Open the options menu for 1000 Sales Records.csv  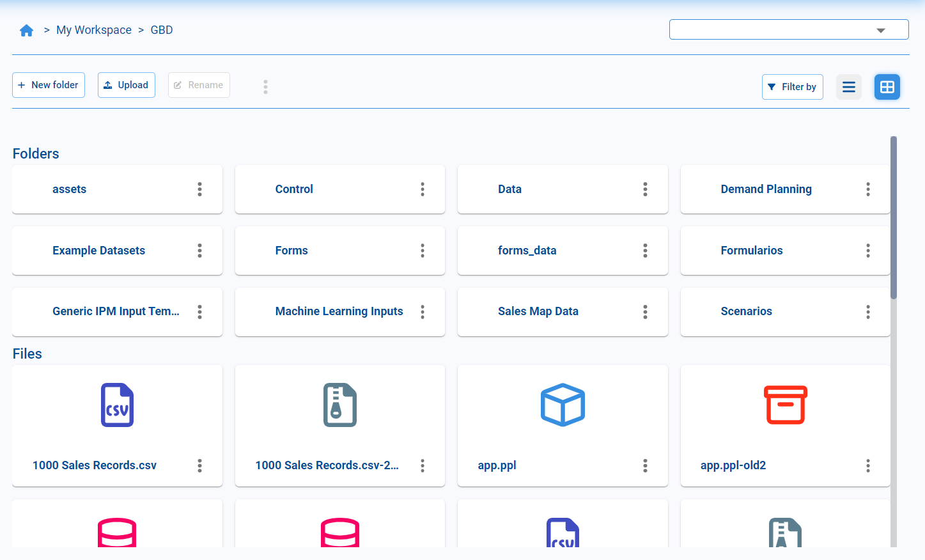[199, 466]
